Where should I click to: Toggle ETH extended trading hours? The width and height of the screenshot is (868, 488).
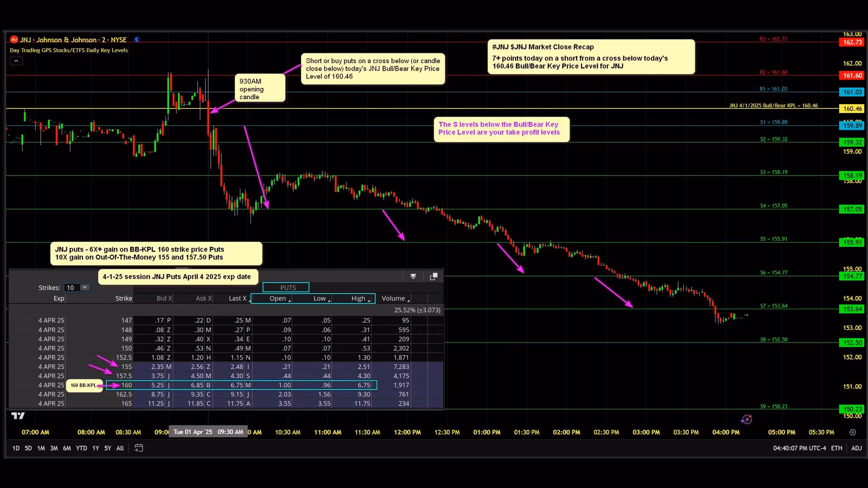coord(837,448)
